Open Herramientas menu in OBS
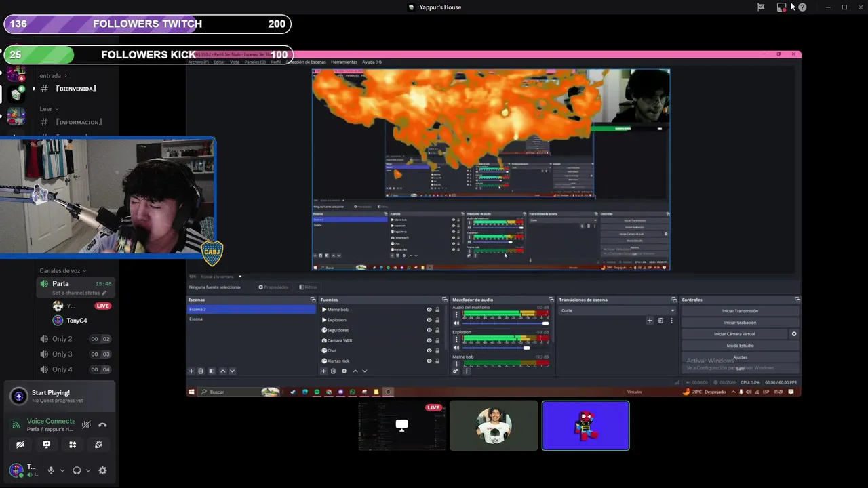The height and width of the screenshot is (488, 868). pyautogui.click(x=344, y=62)
